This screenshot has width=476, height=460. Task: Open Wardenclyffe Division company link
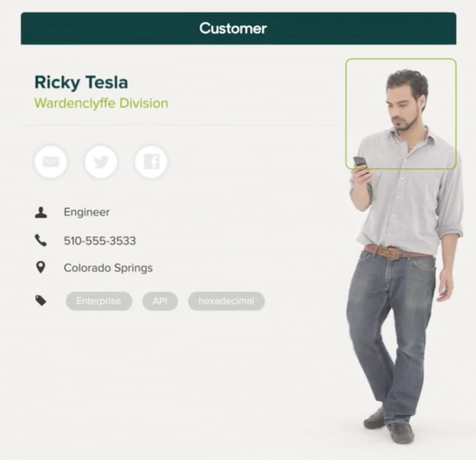(x=101, y=103)
